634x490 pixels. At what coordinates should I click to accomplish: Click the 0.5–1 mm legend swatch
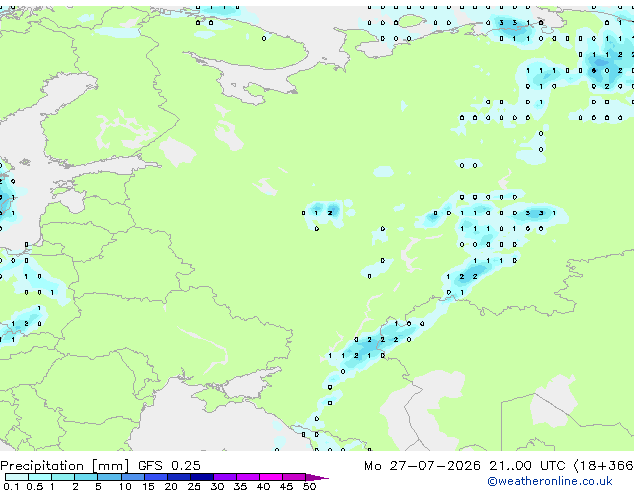(40, 477)
